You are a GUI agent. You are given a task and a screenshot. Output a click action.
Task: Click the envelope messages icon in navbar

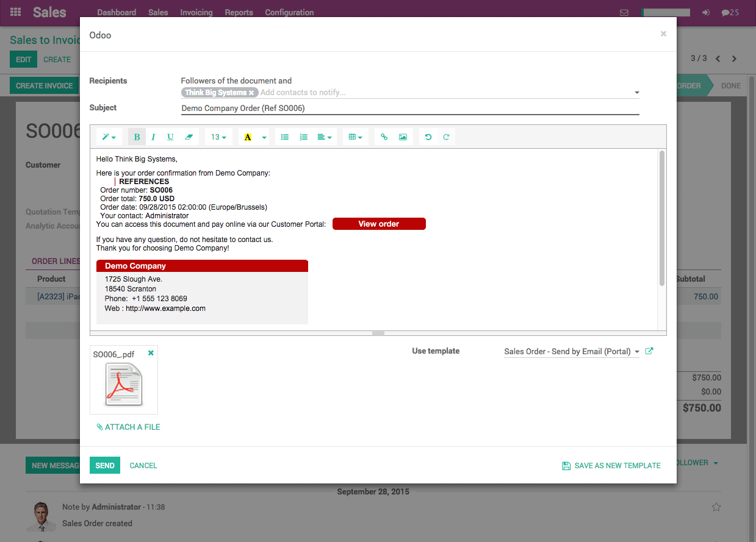[x=624, y=12]
